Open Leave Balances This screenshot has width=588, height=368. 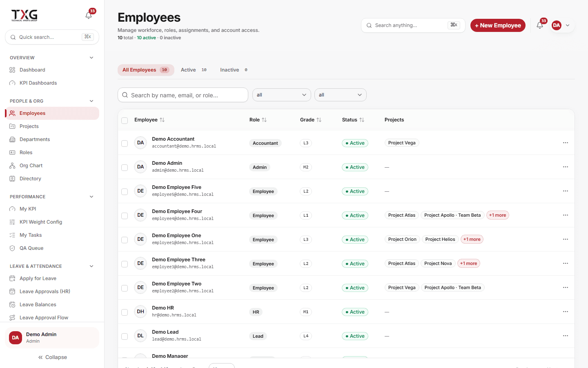pos(52,305)
